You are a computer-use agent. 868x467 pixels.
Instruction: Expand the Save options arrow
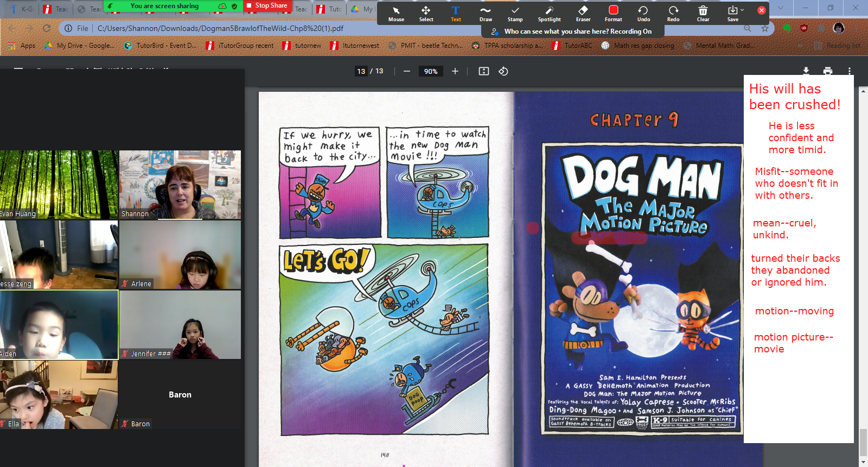click(x=742, y=10)
